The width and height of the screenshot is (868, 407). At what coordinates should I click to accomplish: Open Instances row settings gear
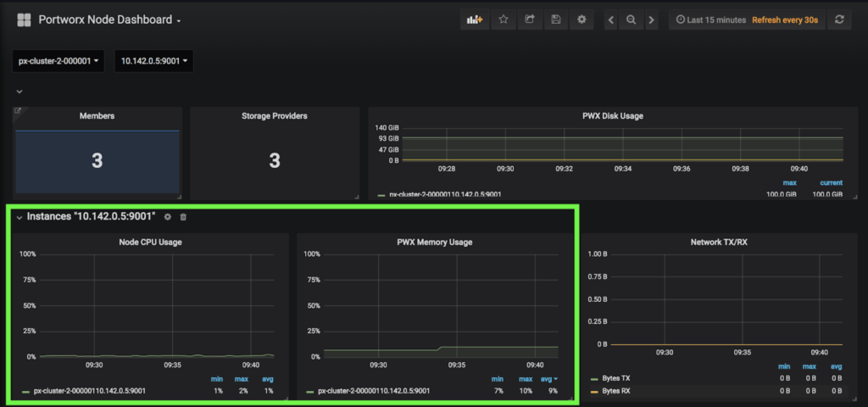167,217
